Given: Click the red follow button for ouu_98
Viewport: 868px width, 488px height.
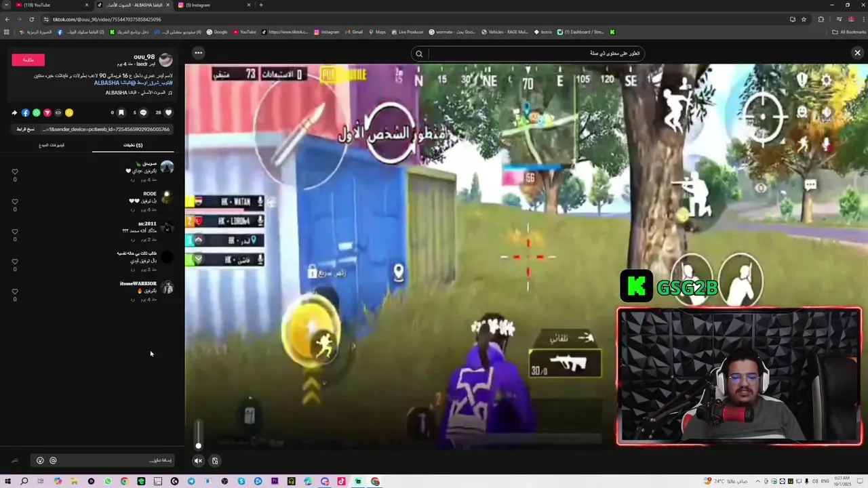Looking at the screenshot, I should click(28, 60).
